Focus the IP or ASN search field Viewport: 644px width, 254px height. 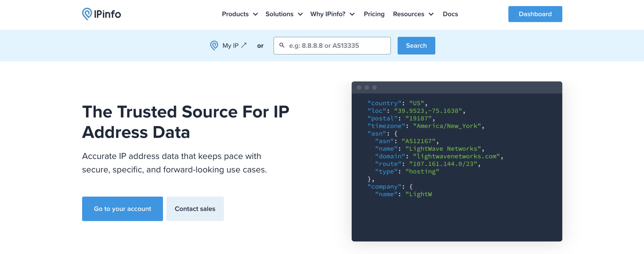(x=332, y=46)
